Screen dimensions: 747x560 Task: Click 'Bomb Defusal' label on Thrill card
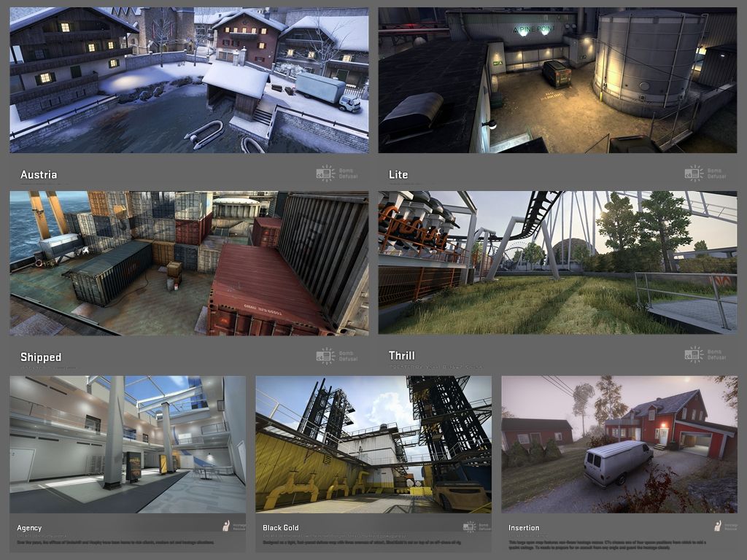pyautogui.click(x=716, y=354)
